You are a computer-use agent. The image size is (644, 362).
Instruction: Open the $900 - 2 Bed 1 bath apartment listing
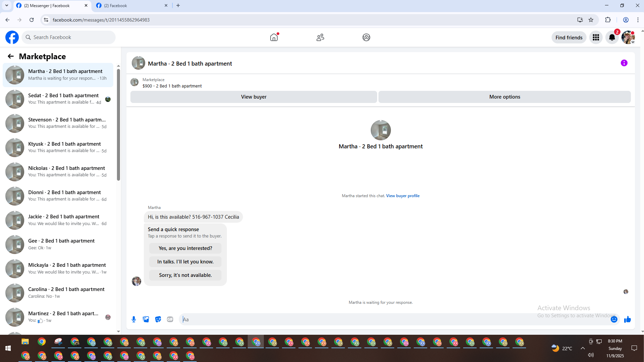[x=172, y=86]
